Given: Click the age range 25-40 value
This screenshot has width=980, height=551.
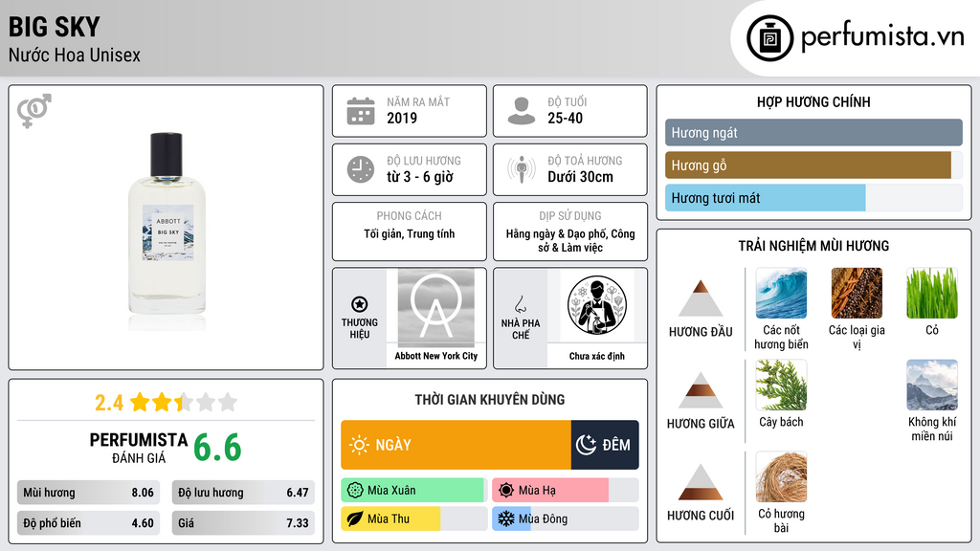Looking at the screenshot, I should point(565,118).
